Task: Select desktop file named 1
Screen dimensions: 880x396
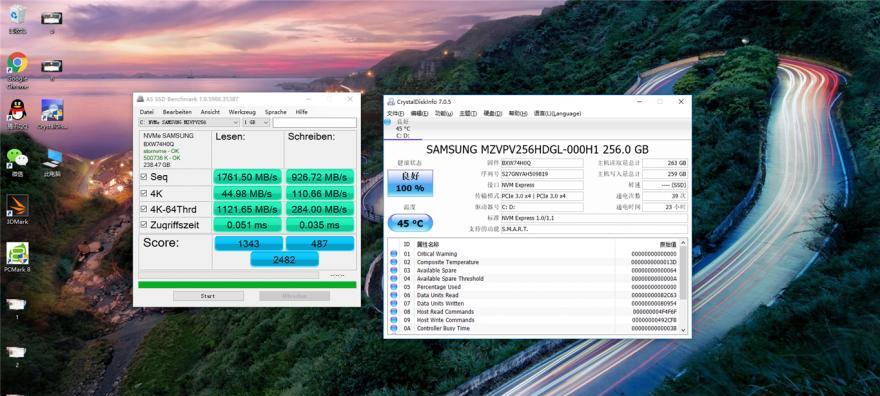Action: (17, 308)
